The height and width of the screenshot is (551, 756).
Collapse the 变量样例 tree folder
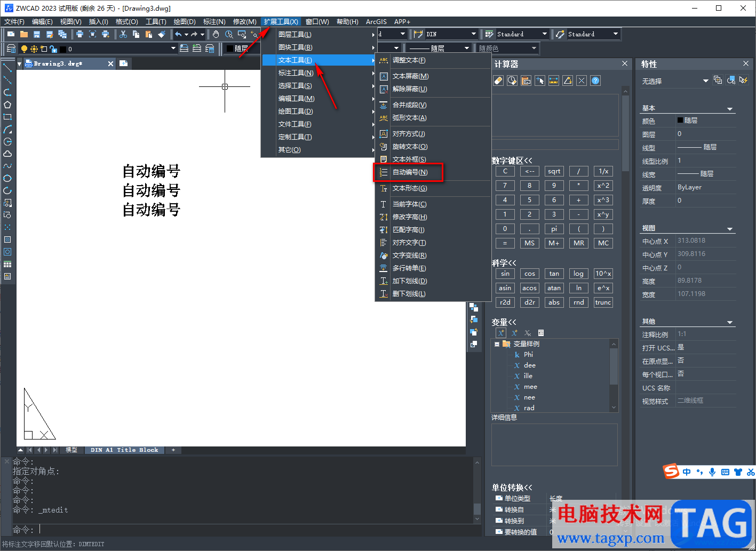pos(497,344)
